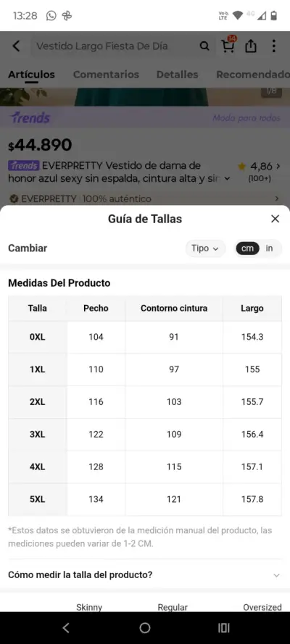Viewport: 290px width, 644px height.
Task: Open the three-dot more options menu
Action: pos(273,46)
